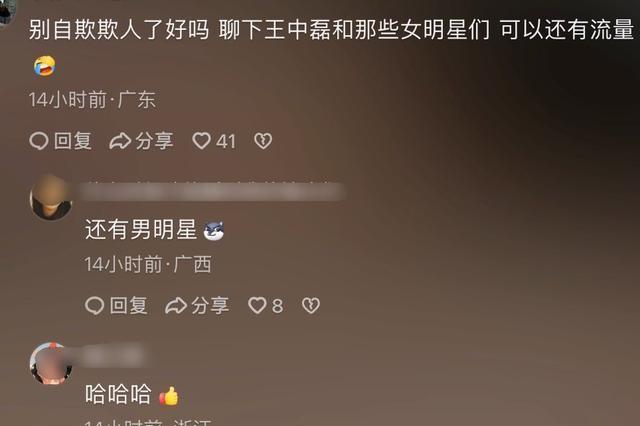Like the comment with 41 likes
This screenshot has width=640, height=426.
[214, 141]
